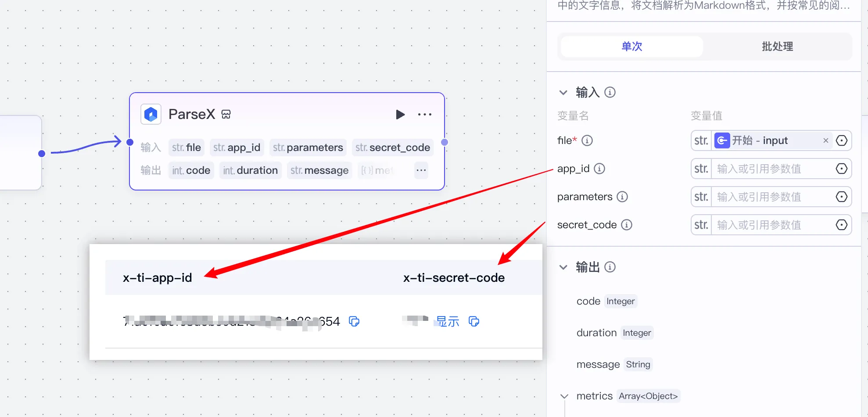Open the str type selector for file
The width and height of the screenshot is (868, 417).
coord(701,140)
